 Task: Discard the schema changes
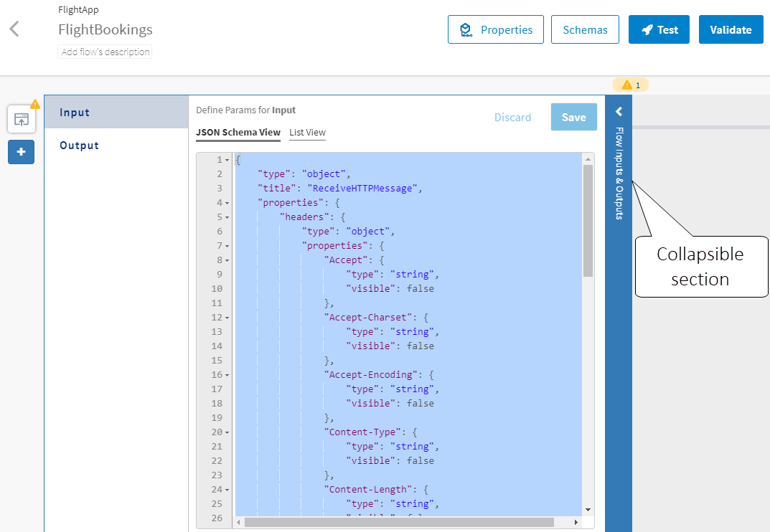[x=512, y=118]
